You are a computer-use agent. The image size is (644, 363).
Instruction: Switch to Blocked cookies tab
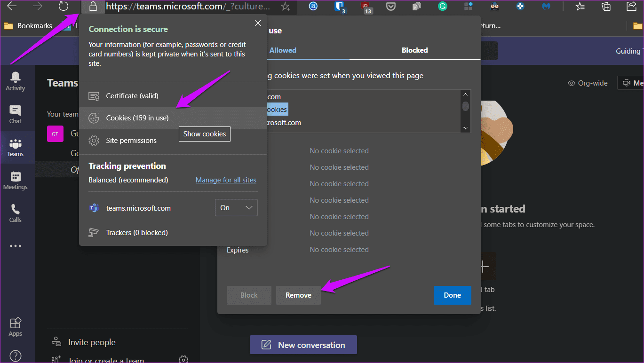tap(415, 50)
